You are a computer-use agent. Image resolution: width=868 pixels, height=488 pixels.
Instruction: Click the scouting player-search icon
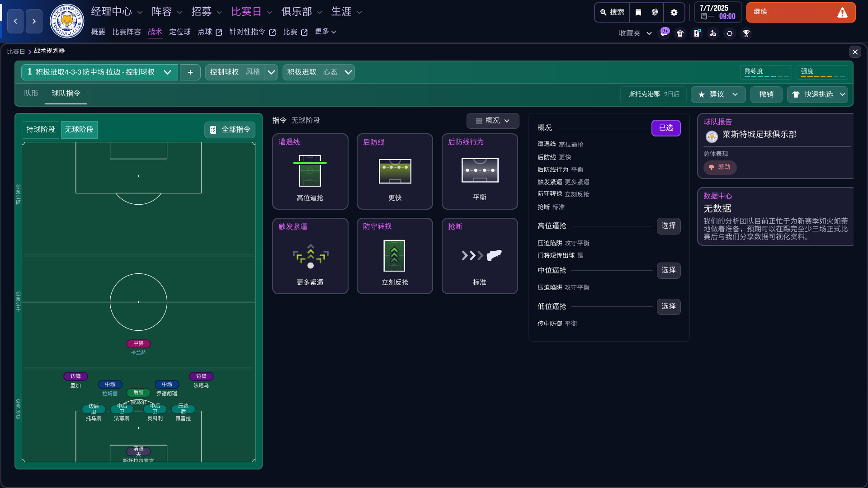click(x=713, y=33)
